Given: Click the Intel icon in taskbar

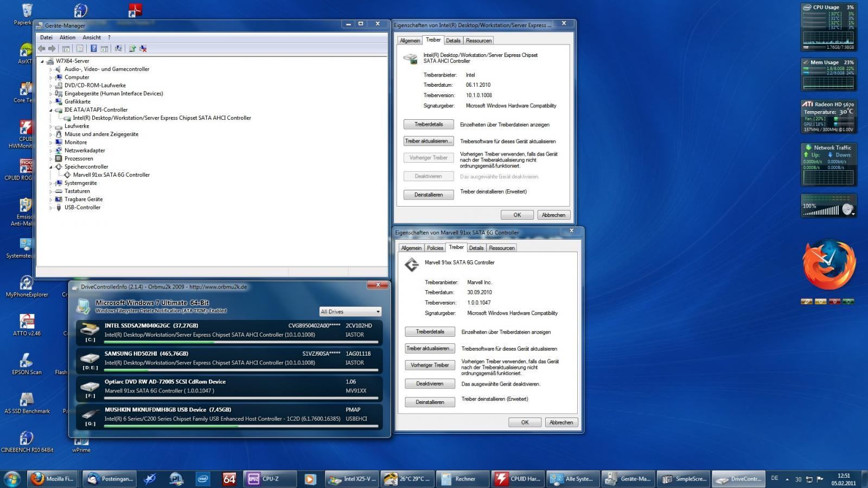Looking at the screenshot, I should click(203, 479).
